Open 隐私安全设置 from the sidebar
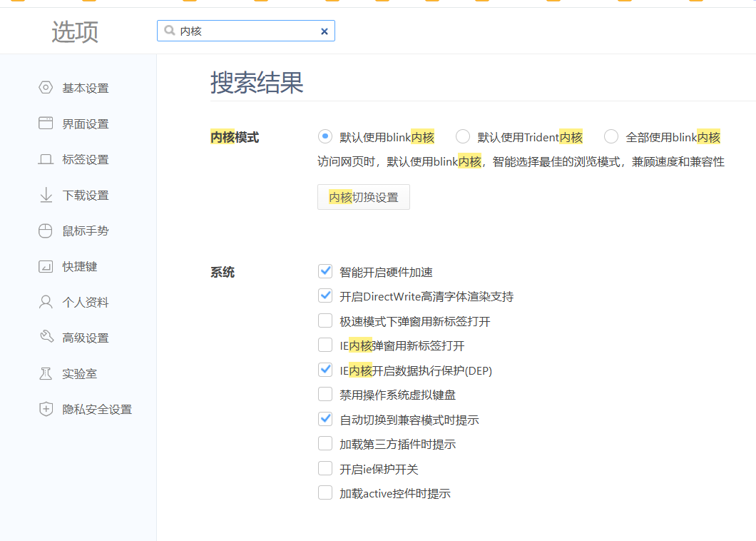This screenshot has width=756, height=541. [96, 409]
